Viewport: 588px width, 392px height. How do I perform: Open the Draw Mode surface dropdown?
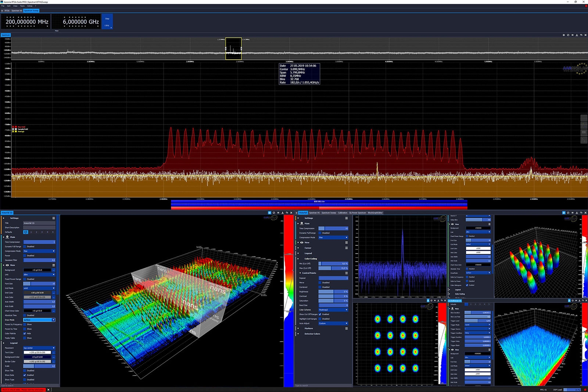click(x=39, y=320)
